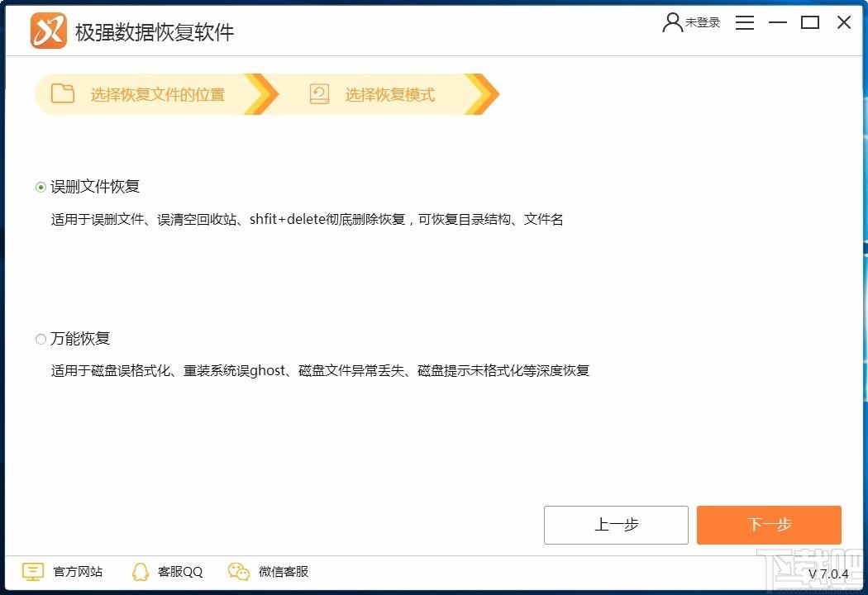Minimize the recovery software window
This screenshot has width=868, height=595.
tap(777, 22)
